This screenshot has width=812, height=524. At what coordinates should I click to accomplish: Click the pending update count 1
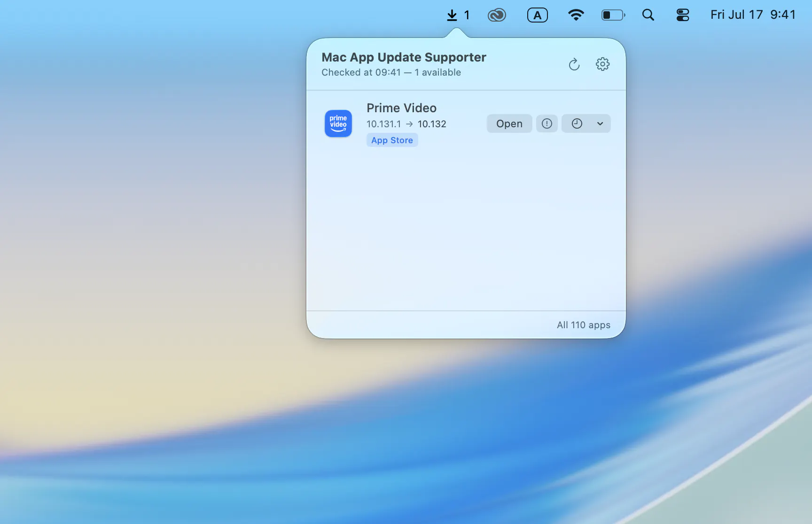click(467, 15)
